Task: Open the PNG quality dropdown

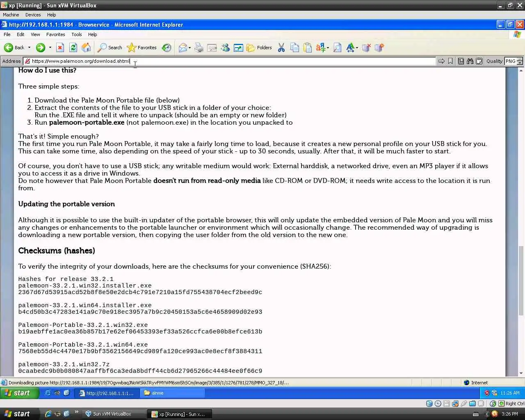Action: 514,61
